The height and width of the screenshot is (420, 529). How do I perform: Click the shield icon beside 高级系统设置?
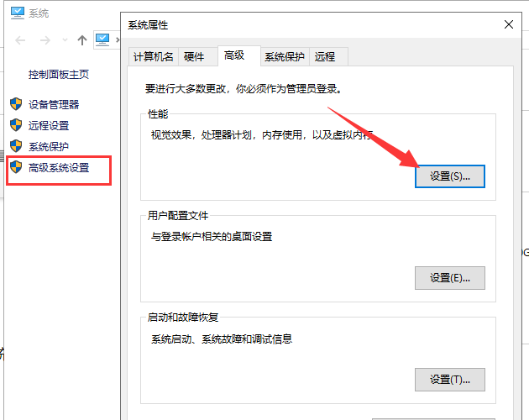point(16,167)
